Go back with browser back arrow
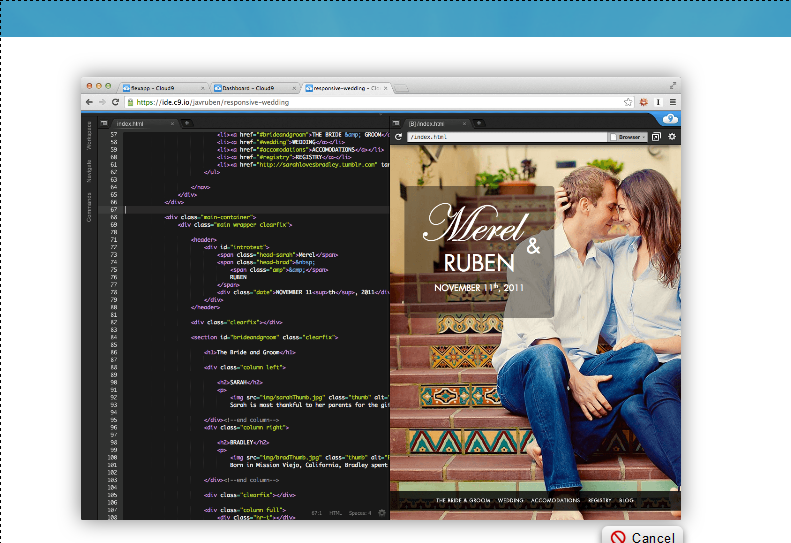 coord(89,102)
